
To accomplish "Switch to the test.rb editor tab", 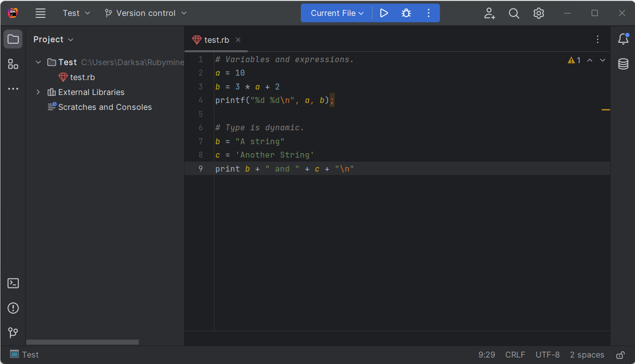I will pos(216,40).
